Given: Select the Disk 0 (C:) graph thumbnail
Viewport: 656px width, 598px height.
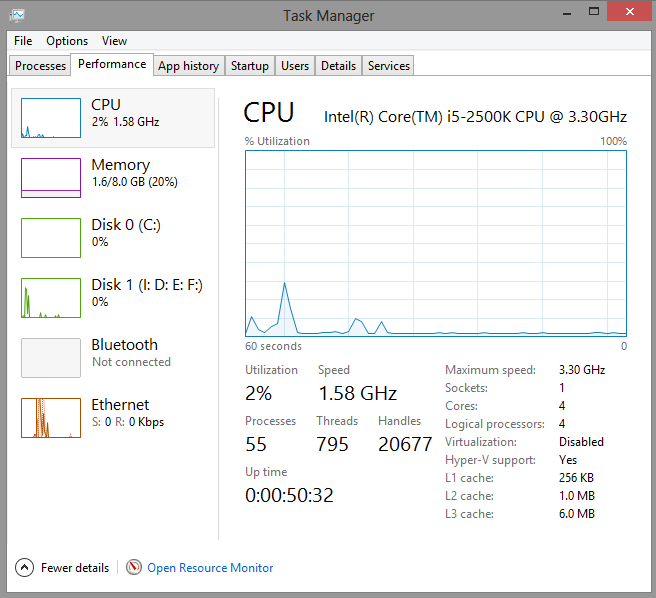Looking at the screenshot, I should (51, 238).
